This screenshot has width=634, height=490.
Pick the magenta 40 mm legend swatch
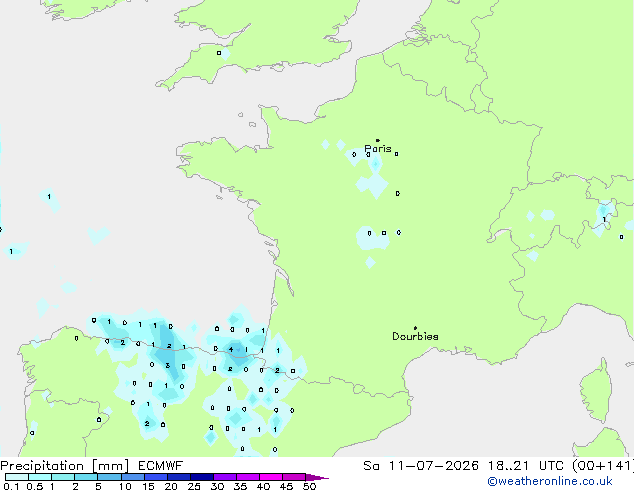point(271,477)
